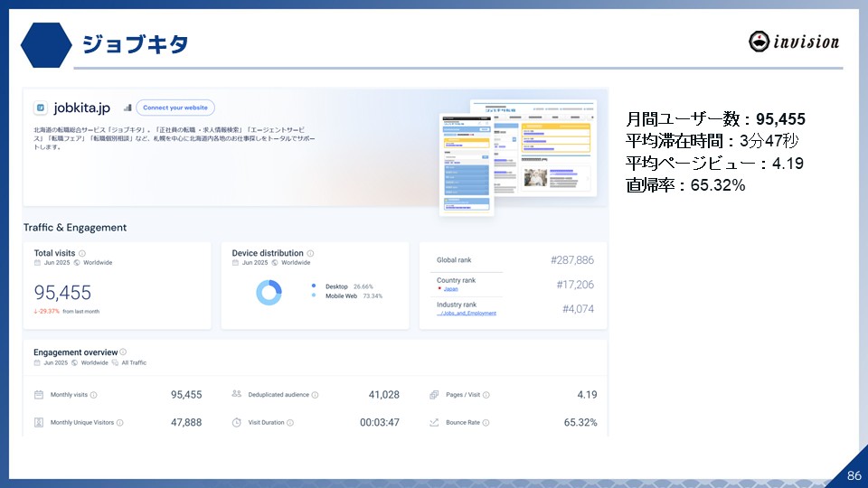Viewport: 868px width, 488px height.
Task: Click the mobile site preview thumbnail
Action: (x=467, y=164)
